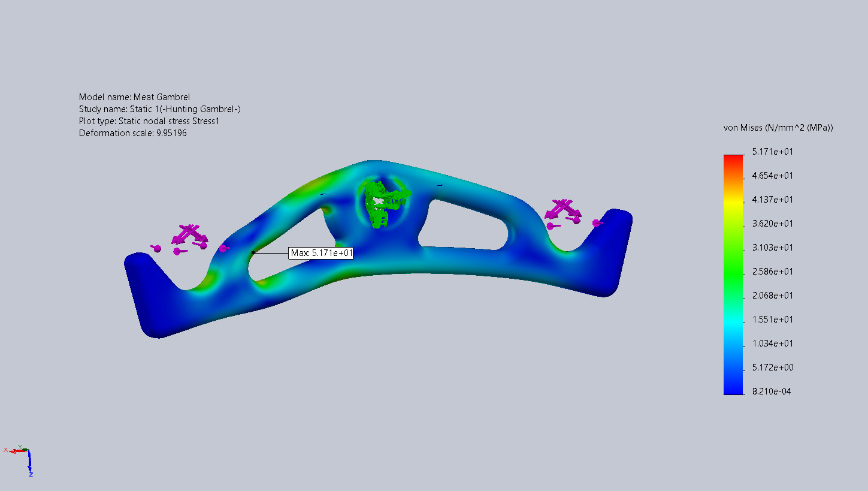Click the legend maximum value 5.171e+01
Viewport: 868px width, 491px height.
point(773,152)
